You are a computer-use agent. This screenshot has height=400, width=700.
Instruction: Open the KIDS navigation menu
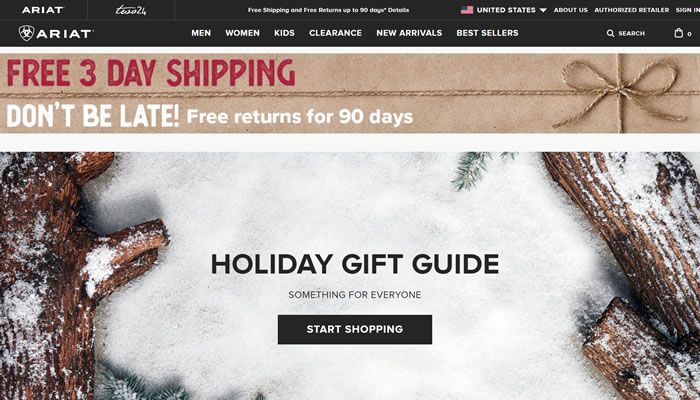pos(284,33)
